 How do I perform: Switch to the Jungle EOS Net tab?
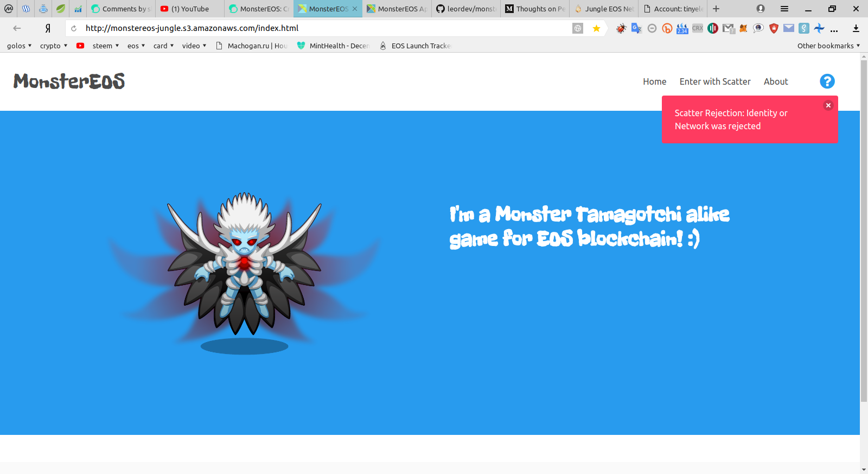[x=604, y=9]
